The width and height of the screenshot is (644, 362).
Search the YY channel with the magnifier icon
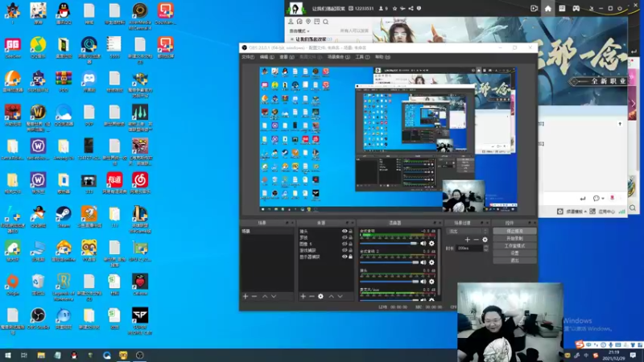pos(326,22)
